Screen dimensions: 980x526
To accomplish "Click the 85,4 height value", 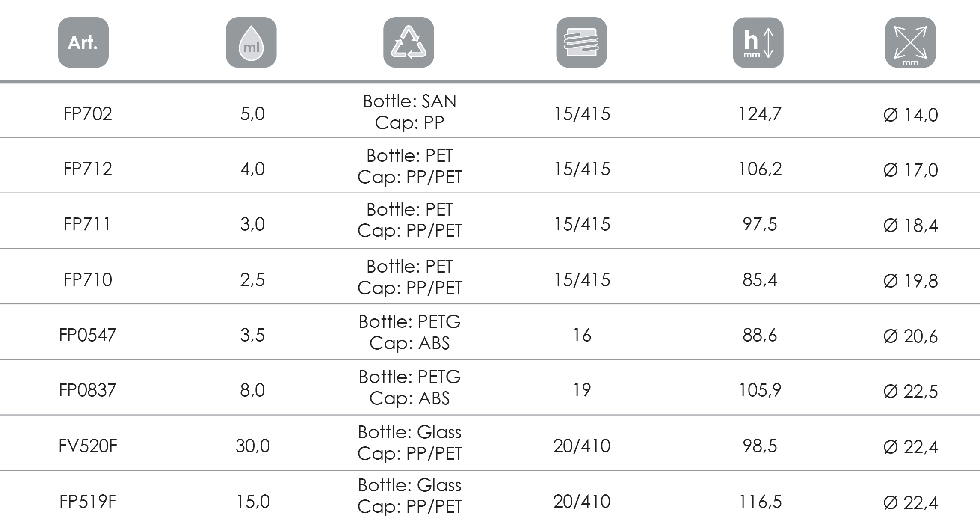I will point(760,280).
